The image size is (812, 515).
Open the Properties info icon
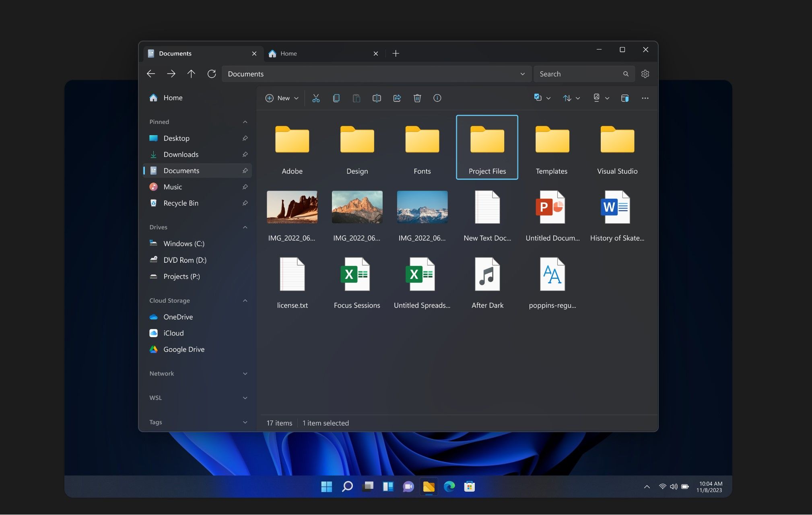tap(437, 98)
